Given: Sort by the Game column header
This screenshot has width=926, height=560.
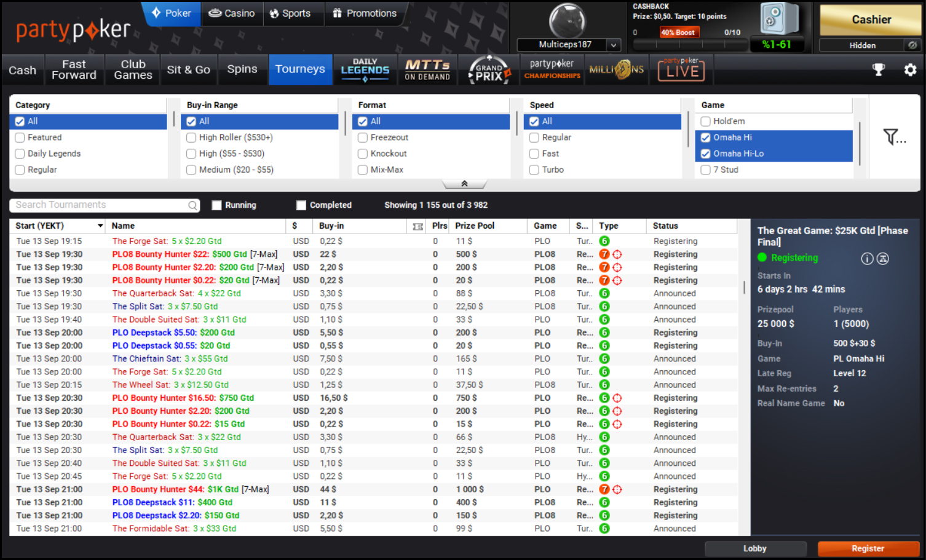Looking at the screenshot, I should 549,226.
